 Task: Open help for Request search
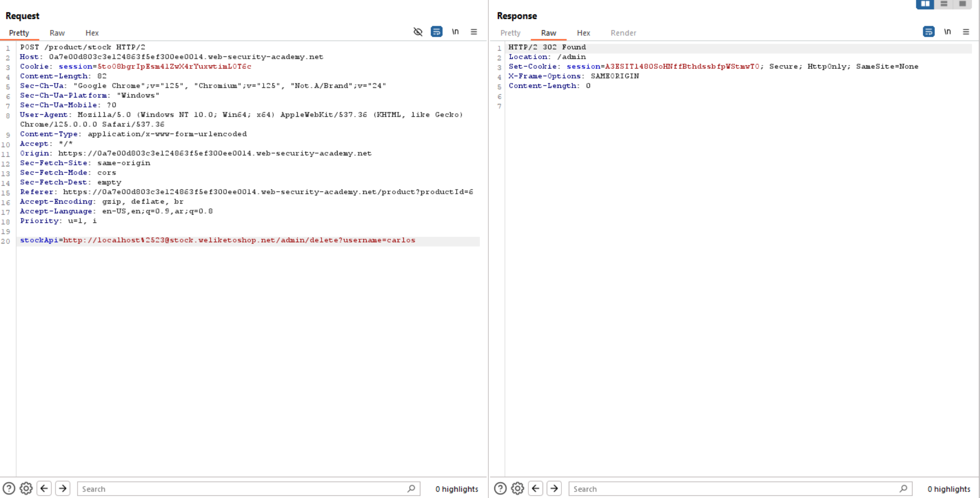click(9, 488)
